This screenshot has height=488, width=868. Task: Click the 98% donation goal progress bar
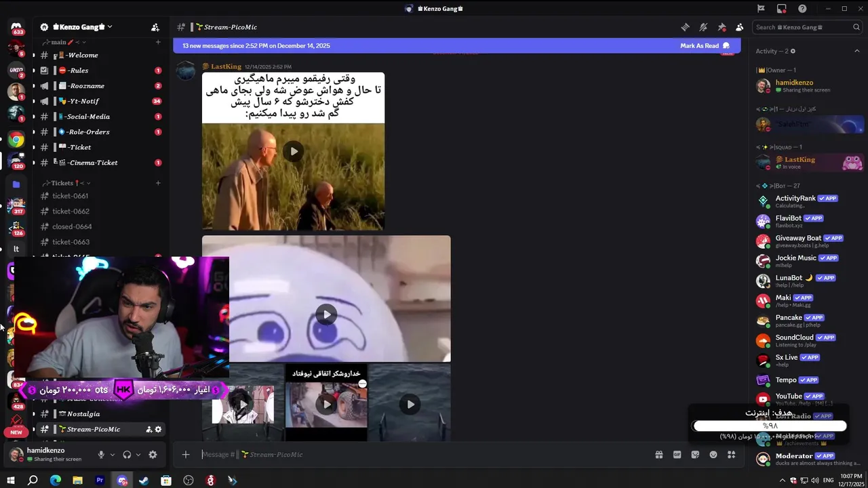(x=770, y=426)
